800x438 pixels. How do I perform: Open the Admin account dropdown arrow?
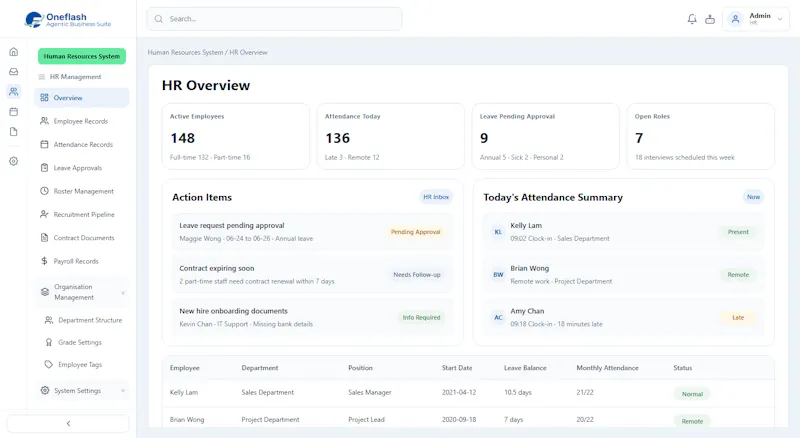tap(780, 19)
